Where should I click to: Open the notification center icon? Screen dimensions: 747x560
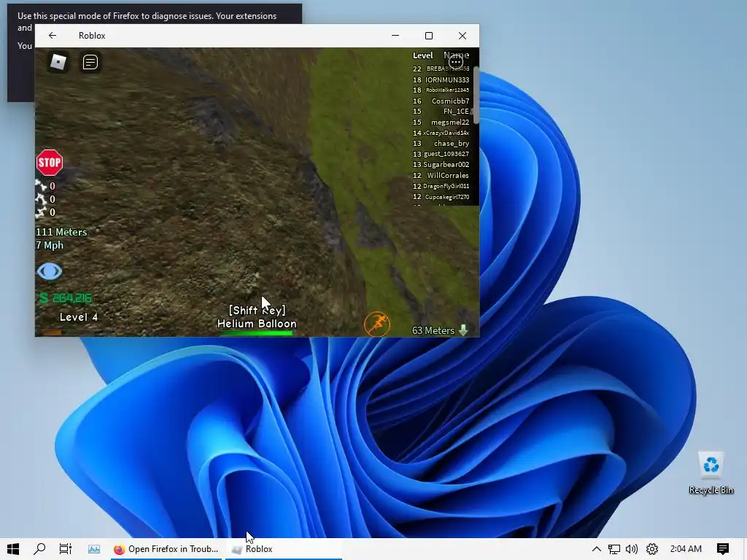(723, 549)
